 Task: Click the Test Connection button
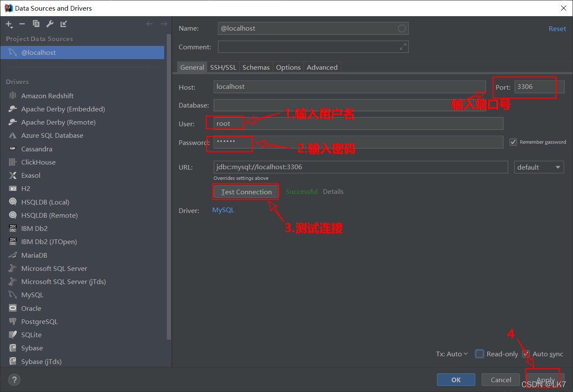pyautogui.click(x=245, y=192)
